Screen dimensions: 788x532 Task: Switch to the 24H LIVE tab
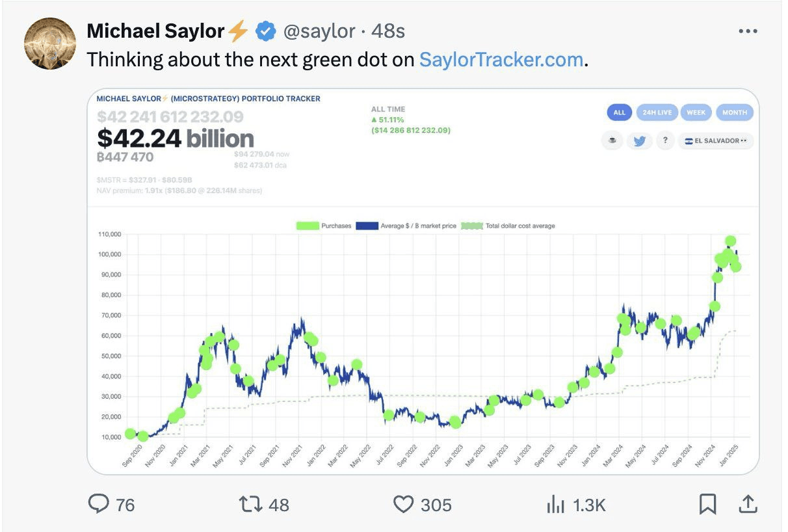click(657, 113)
